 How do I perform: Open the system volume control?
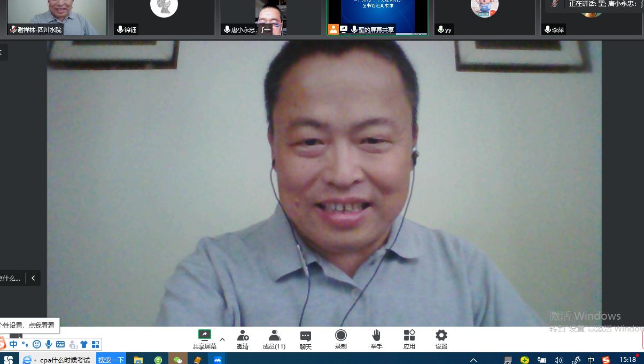click(558, 360)
